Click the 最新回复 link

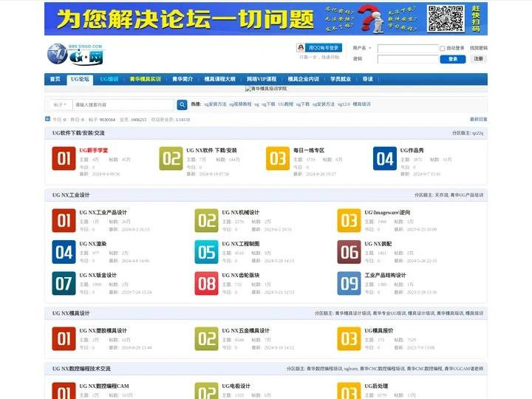[x=479, y=120]
